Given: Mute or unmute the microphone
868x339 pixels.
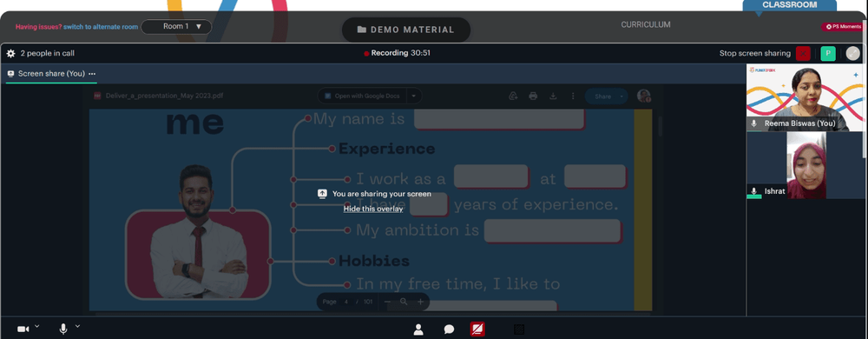Looking at the screenshot, I should (63, 329).
